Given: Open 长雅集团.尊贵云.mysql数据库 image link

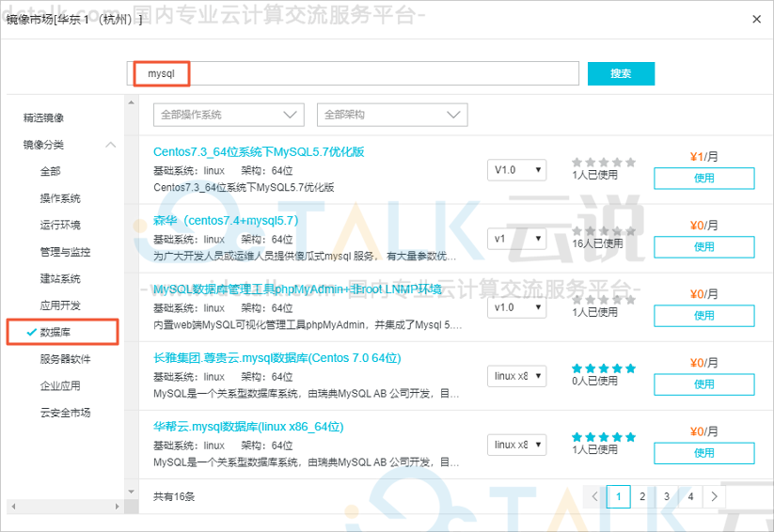Looking at the screenshot, I should 276,358.
